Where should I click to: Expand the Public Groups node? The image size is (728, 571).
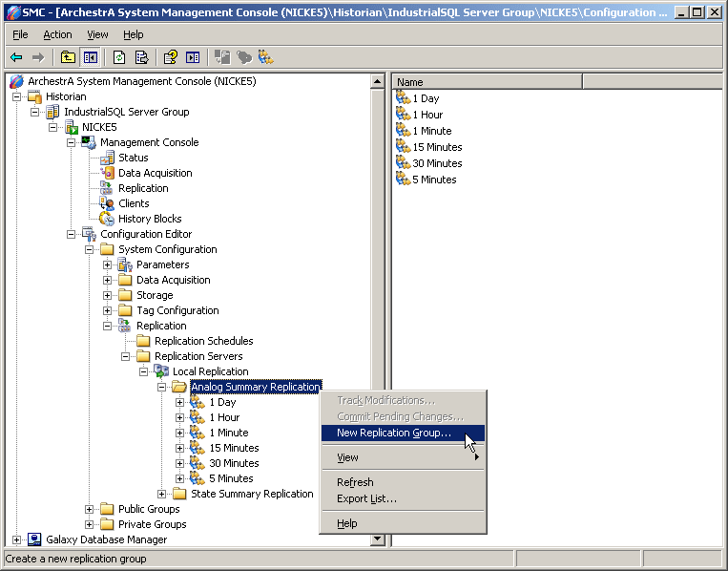pyautogui.click(x=89, y=509)
